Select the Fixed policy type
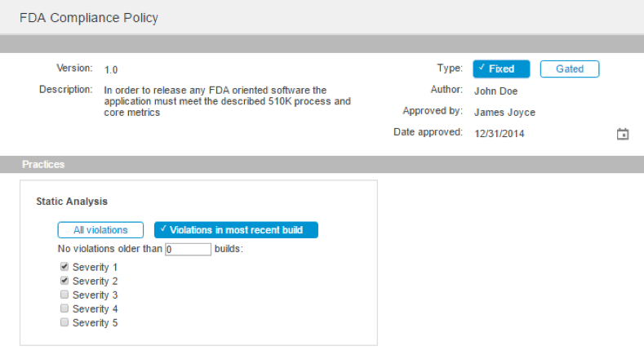 click(x=501, y=69)
